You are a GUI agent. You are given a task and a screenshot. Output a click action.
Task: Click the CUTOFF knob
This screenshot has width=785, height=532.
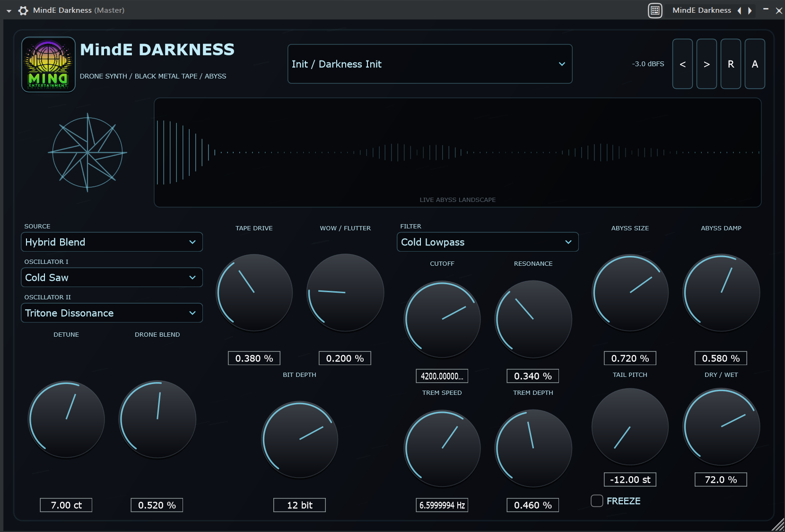442,319
